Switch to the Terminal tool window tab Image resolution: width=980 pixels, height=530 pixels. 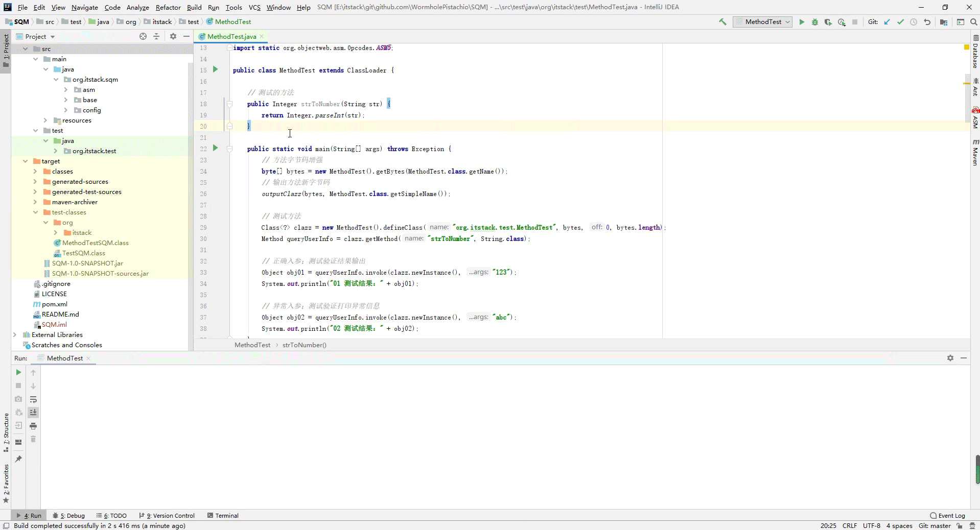pos(223,515)
